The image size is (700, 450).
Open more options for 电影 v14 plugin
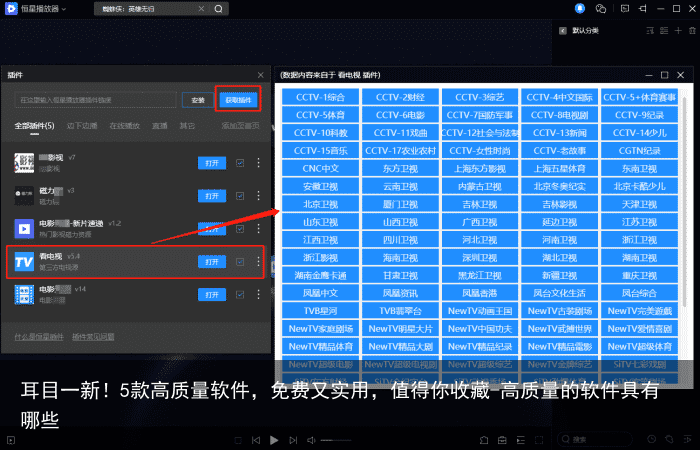(x=258, y=294)
